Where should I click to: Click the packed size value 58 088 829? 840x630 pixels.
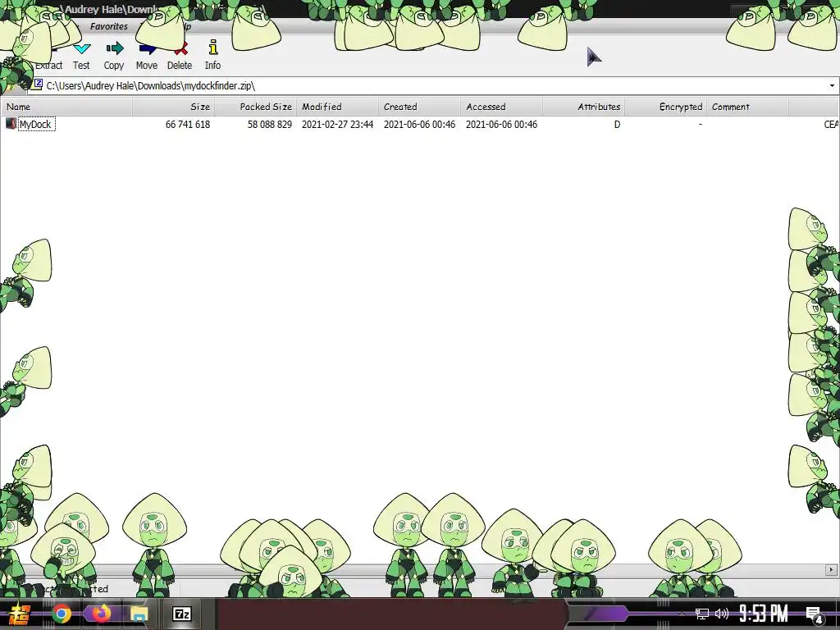pyautogui.click(x=269, y=125)
